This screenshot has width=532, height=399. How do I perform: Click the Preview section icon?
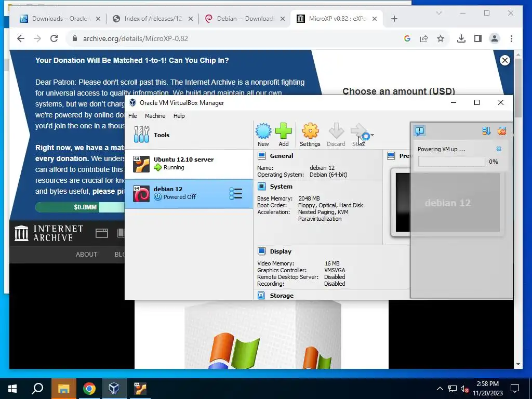(x=391, y=156)
